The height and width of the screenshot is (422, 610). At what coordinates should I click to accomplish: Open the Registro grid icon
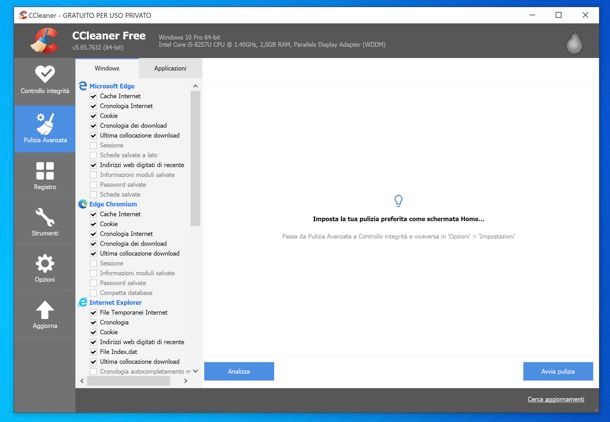point(45,171)
